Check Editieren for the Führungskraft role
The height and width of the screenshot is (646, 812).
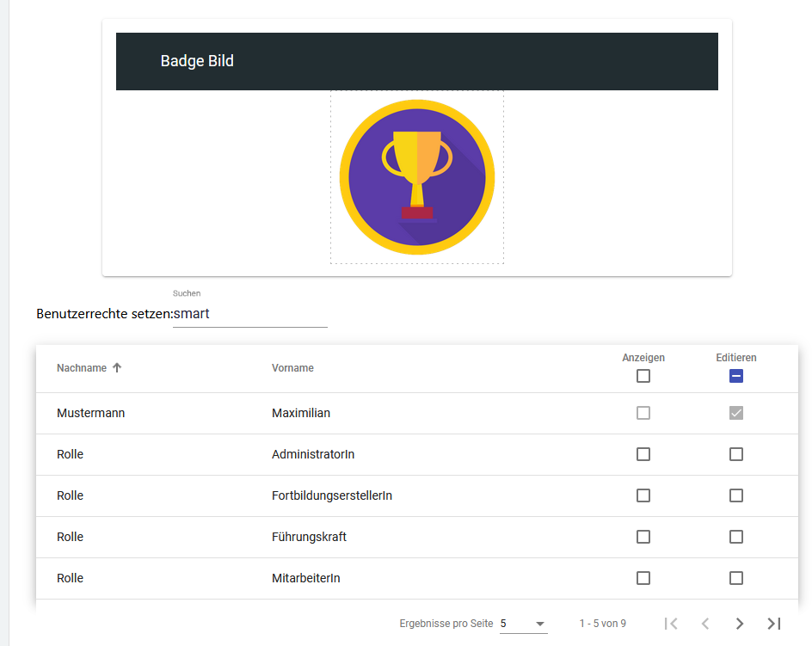[736, 537]
